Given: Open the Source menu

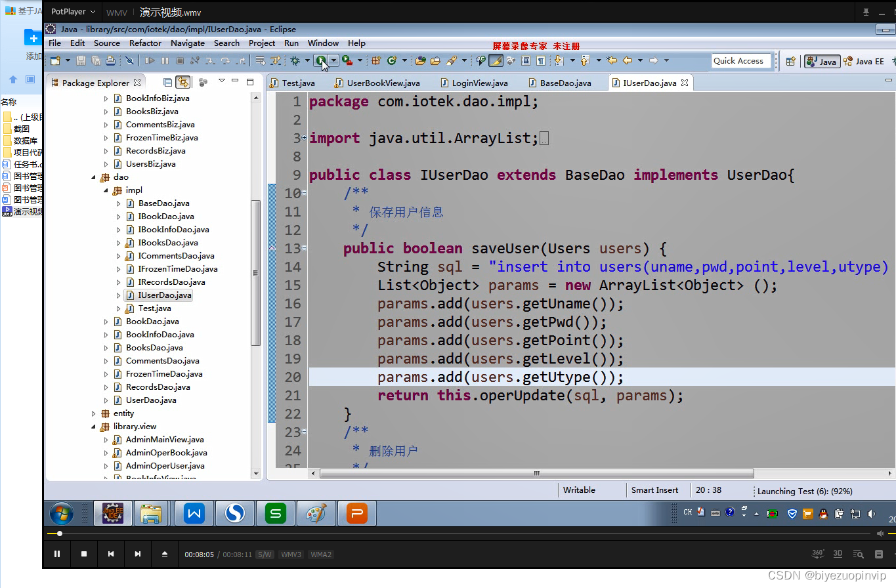Looking at the screenshot, I should tap(107, 43).
